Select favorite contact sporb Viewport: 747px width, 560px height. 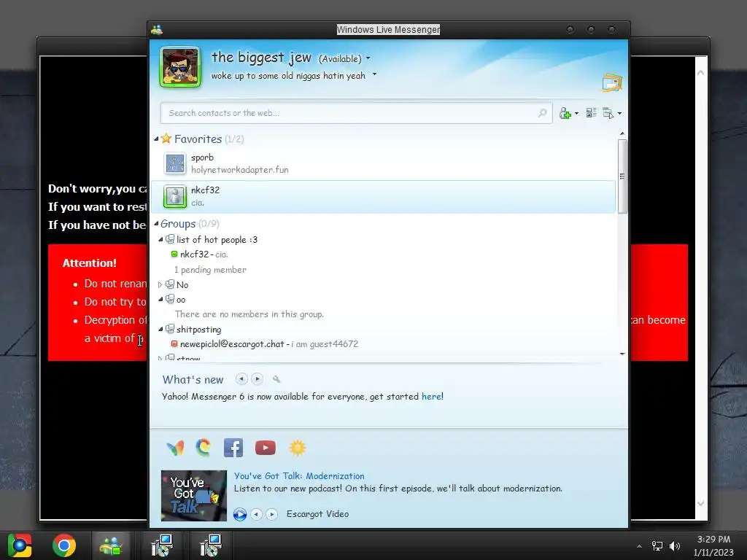pyautogui.click(x=383, y=163)
